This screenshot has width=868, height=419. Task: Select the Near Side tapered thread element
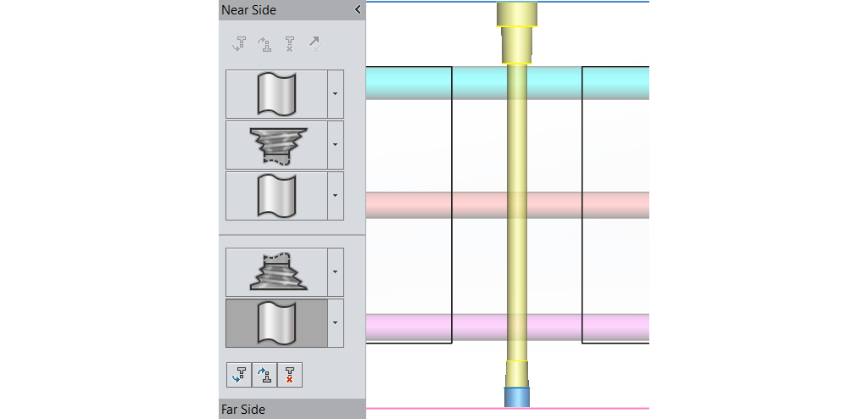(277, 145)
